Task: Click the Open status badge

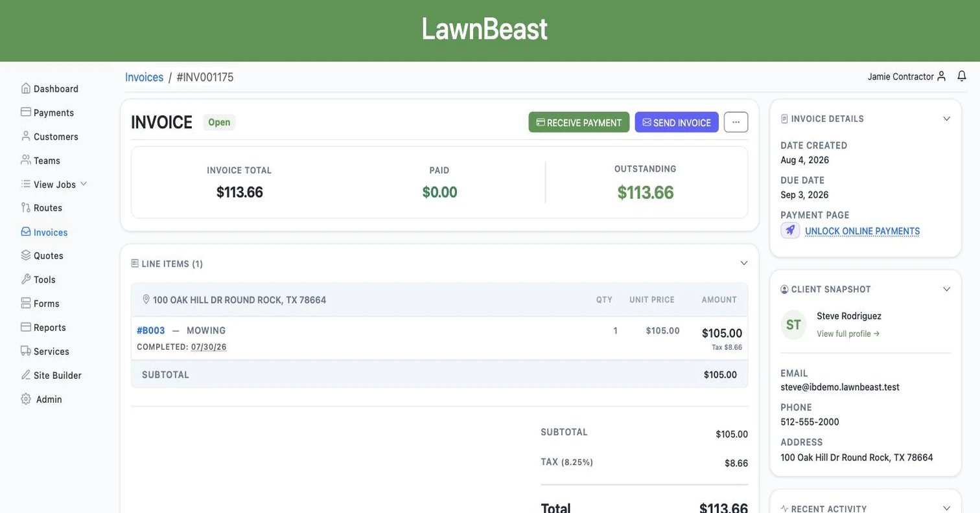Action: 219,122
